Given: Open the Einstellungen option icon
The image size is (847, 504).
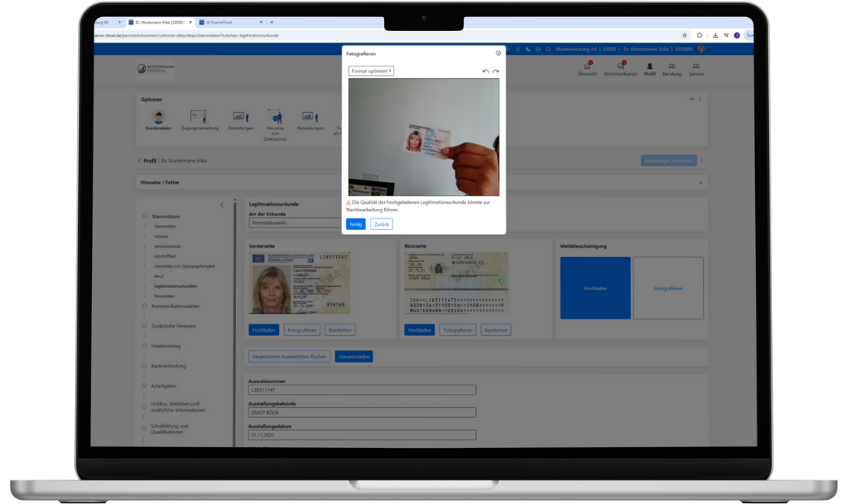Looking at the screenshot, I should [x=241, y=120].
